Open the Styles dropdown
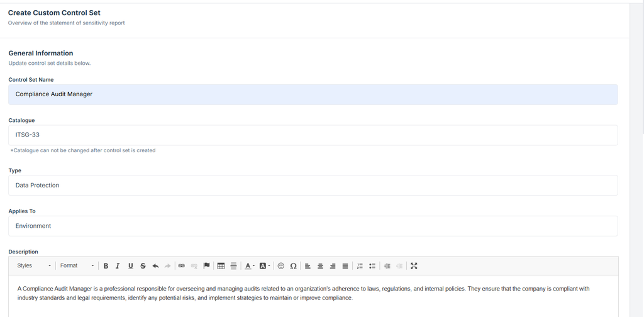 pyautogui.click(x=34, y=266)
